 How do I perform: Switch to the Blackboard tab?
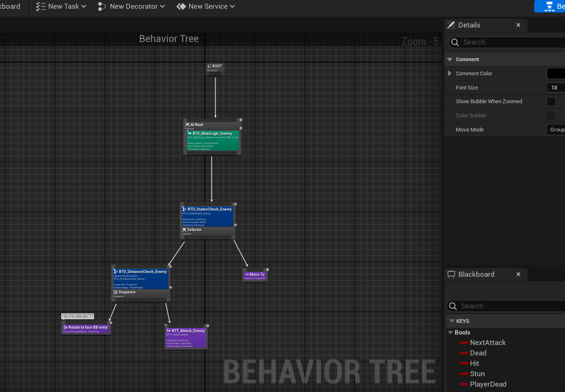(x=476, y=274)
